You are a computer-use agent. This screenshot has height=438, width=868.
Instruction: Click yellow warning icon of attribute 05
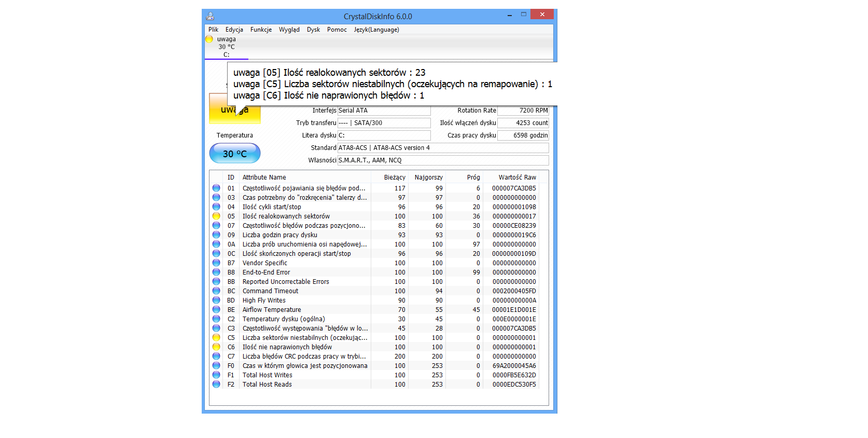click(216, 216)
